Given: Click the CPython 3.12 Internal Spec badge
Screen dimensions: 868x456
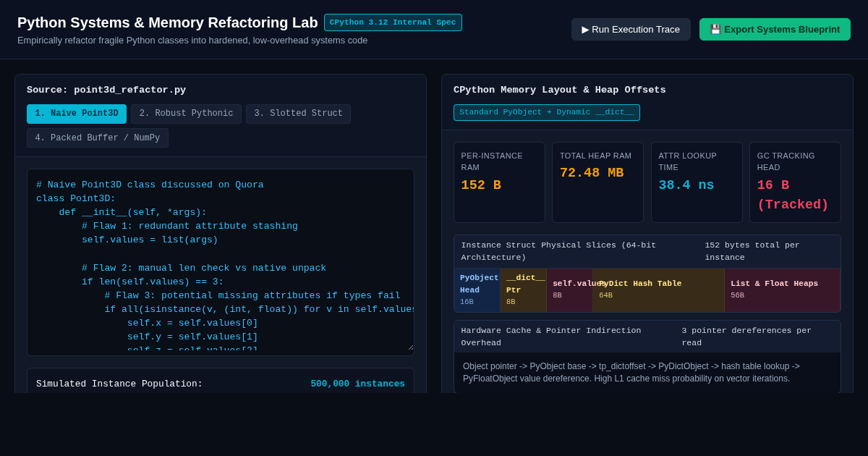Looking at the screenshot, I should (393, 22).
